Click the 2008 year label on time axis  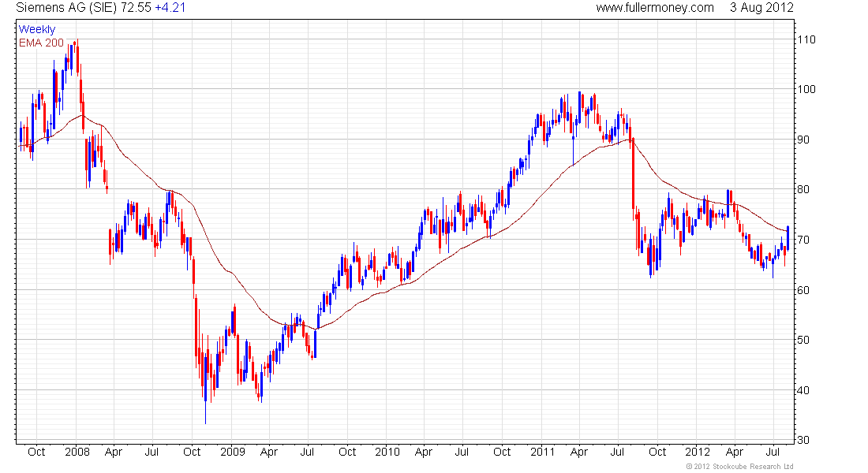pos(77,452)
